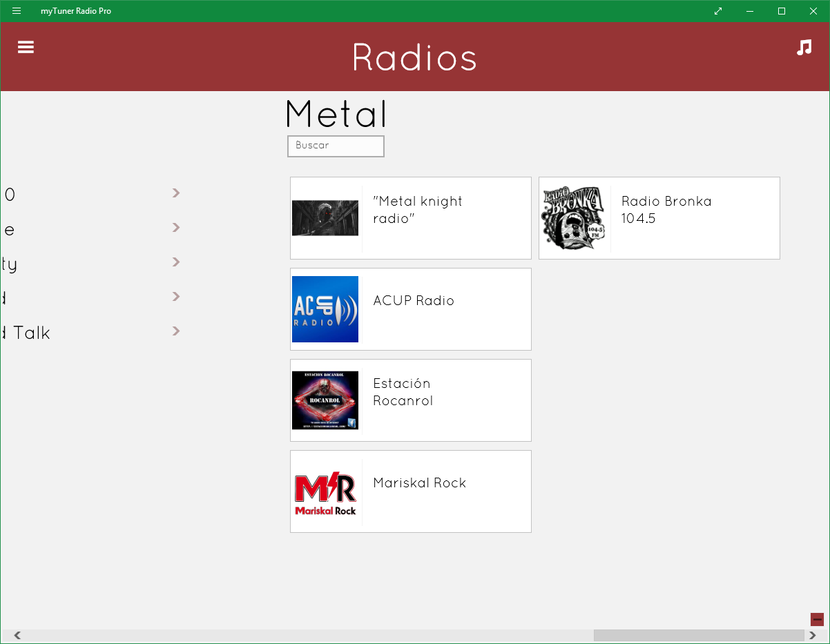
Task: Open the Radio Bronka logo thumbnail
Action: coord(574,218)
